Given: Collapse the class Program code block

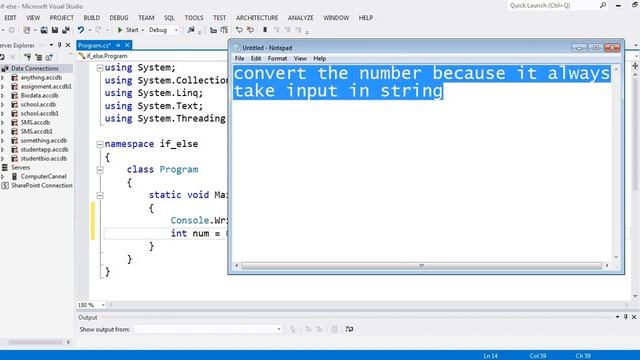Looking at the screenshot, I should coord(100,170).
